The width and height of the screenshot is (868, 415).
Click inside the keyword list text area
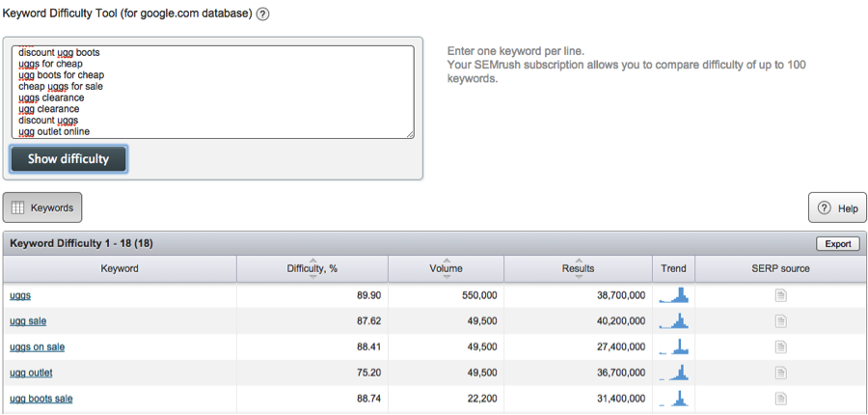[212, 92]
